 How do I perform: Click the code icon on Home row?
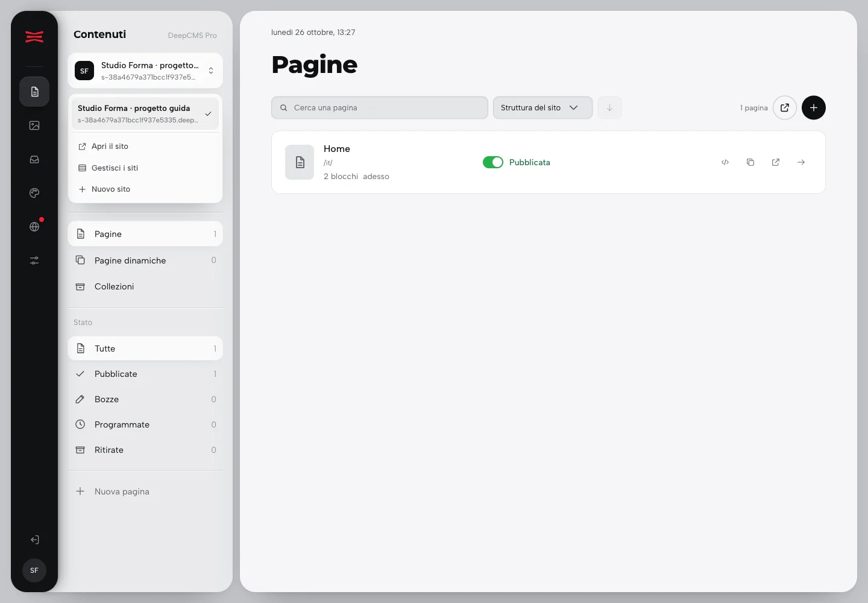click(725, 162)
